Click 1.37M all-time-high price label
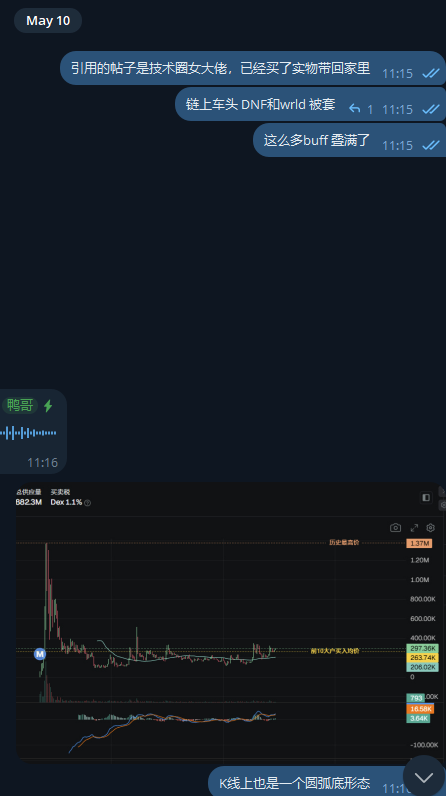The width and height of the screenshot is (446, 796). [x=420, y=543]
